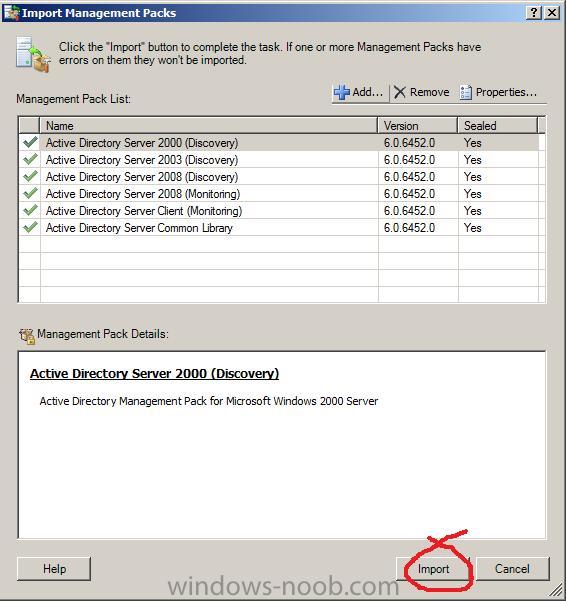Sort list by Name column header
Image resolution: width=566 pixels, height=601 pixels.
click(x=208, y=126)
